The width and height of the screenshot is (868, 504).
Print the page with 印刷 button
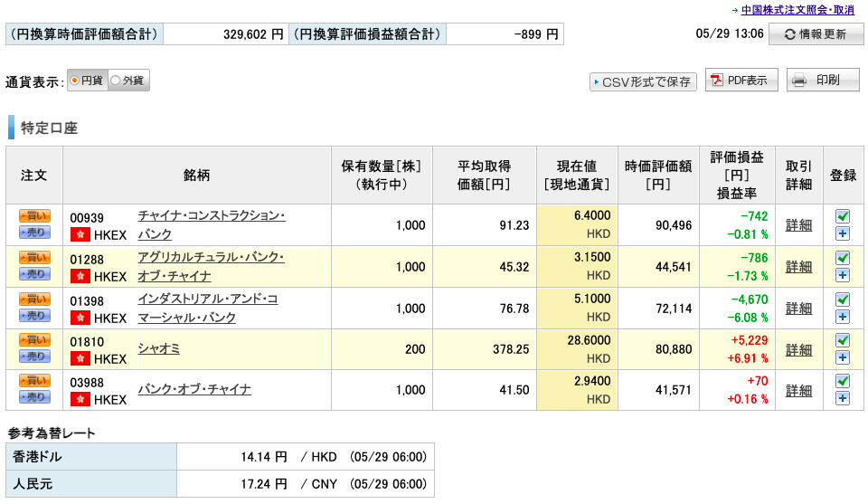[823, 81]
